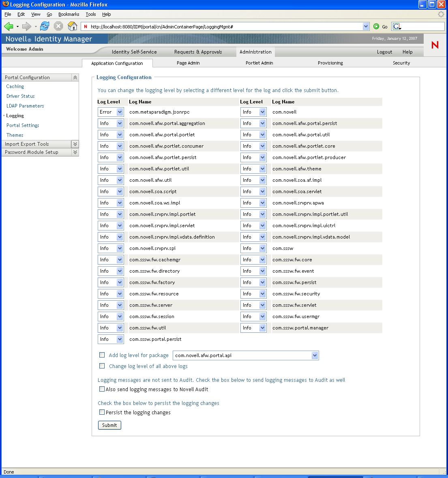Viewport: 448px width, 478px height.
Task: Open the Page Admin subtab
Action: tap(188, 63)
